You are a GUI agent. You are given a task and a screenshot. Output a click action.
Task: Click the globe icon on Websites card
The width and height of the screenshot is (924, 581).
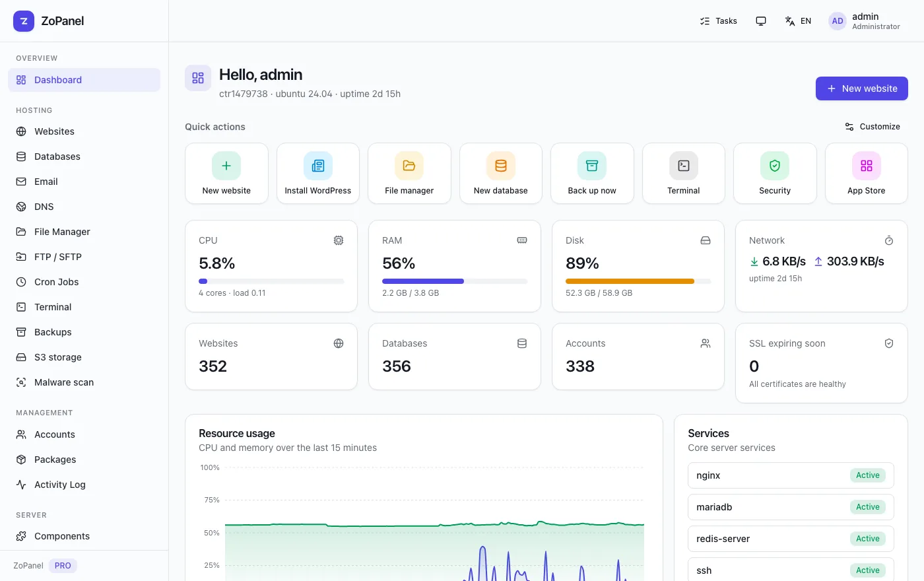click(x=339, y=343)
